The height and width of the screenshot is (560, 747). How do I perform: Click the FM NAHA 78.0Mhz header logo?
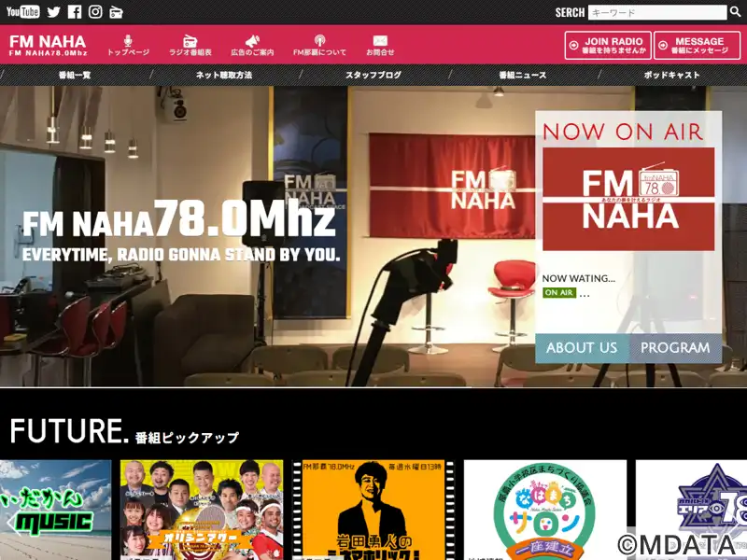(48, 45)
